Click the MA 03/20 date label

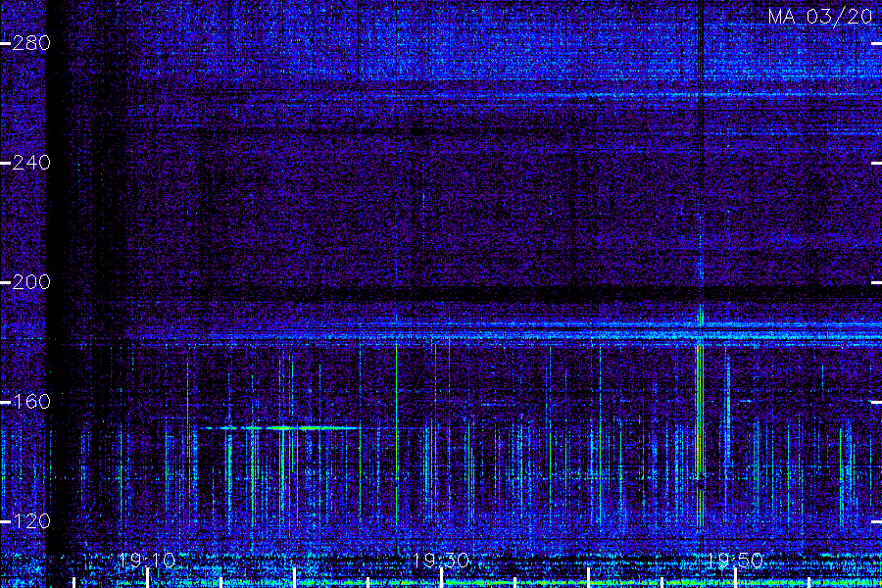click(x=820, y=17)
